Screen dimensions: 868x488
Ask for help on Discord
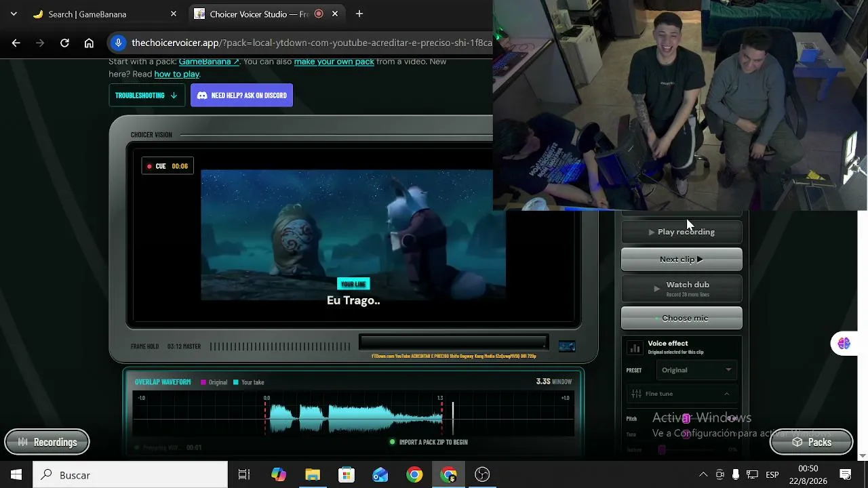(x=241, y=96)
